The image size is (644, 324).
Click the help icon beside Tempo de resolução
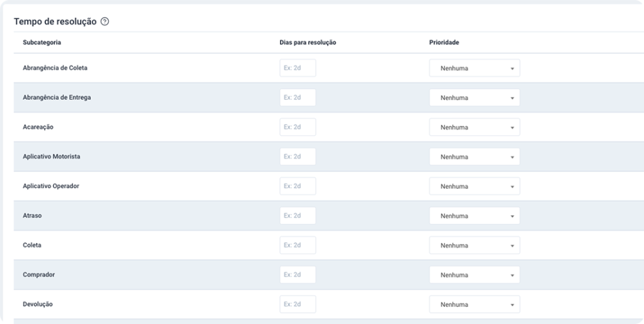click(105, 21)
